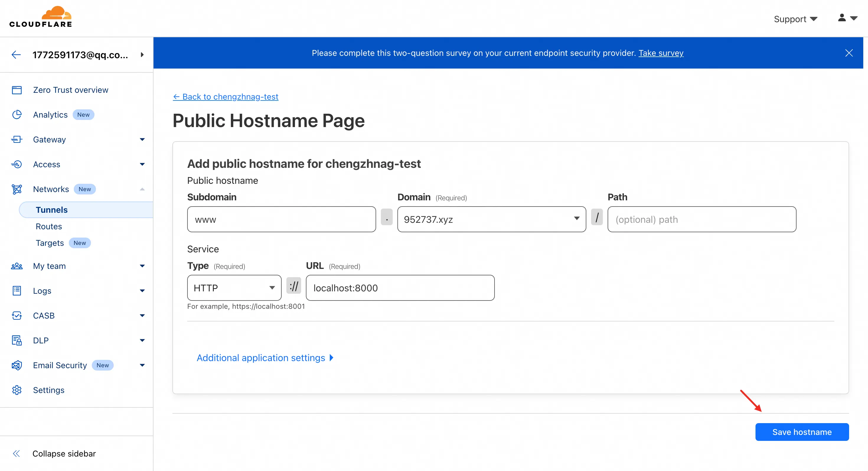868x471 pixels.
Task: Click the Zero Trust overview window icon
Action: click(x=17, y=90)
